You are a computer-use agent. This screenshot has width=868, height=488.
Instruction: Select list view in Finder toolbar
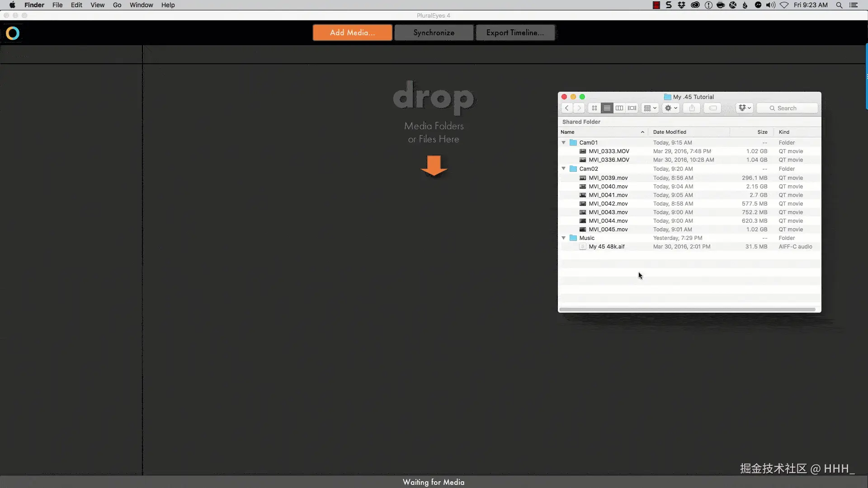607,108
